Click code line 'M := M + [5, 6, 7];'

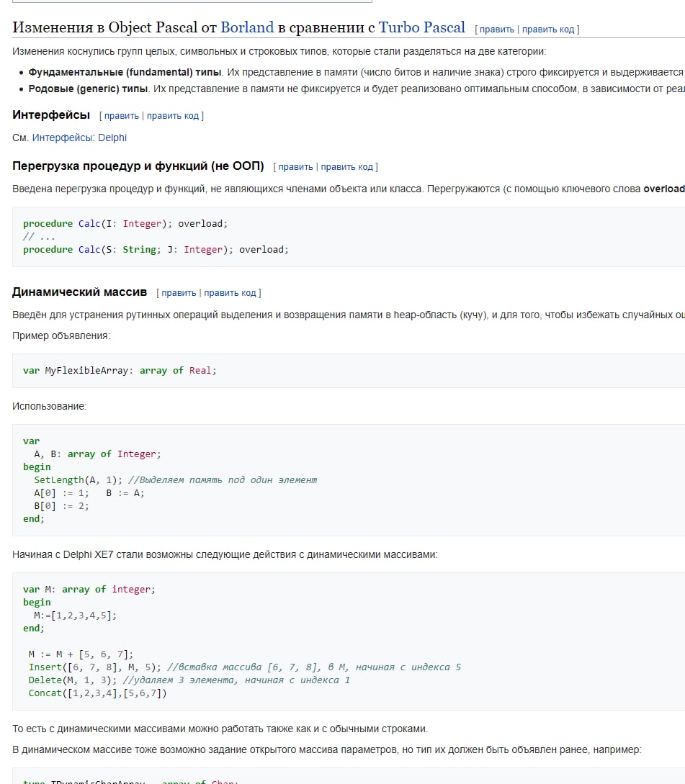coord(81,654)
